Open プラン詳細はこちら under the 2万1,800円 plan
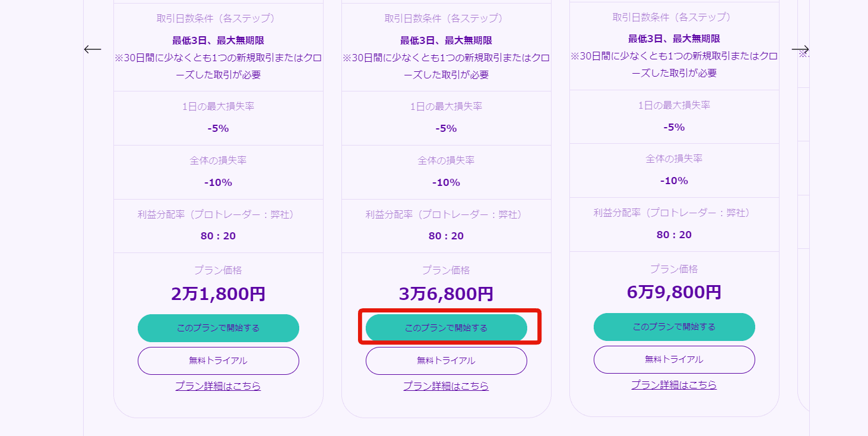The width and height of the screenshot is (868, 436). click(218, 386)
